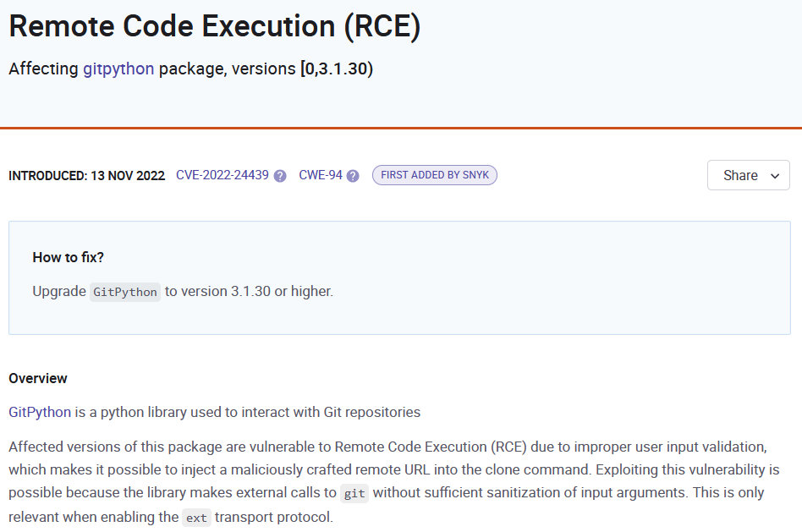
Task: Click the help icon beside CVE-2022-24439
Action: (x=280, y=176)
